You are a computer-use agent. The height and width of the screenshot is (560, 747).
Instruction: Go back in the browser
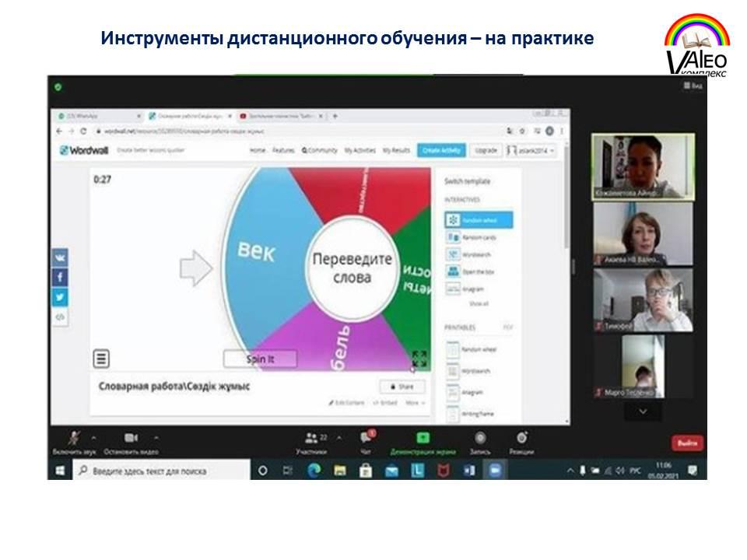click(59, 131)
